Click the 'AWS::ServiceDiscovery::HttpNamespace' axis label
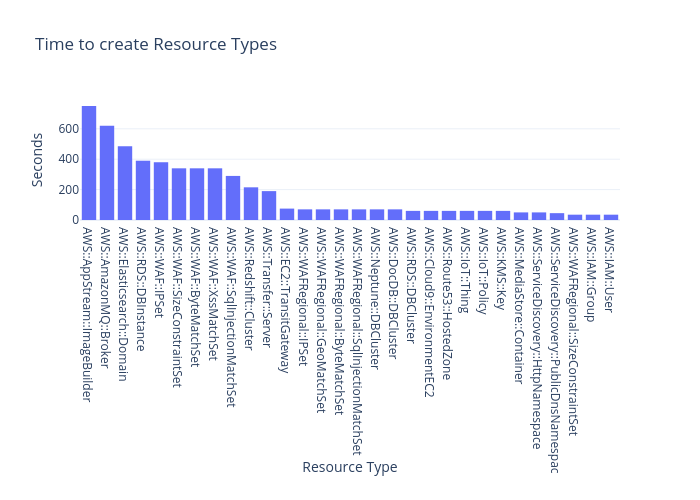The height and width of the screenshot is (500, 700). 538,338
